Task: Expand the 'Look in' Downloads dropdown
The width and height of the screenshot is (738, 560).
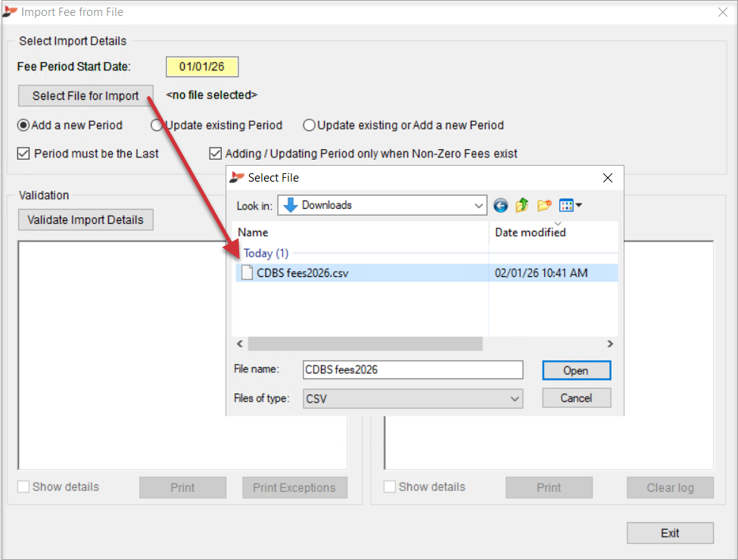Action: [478, 205]
